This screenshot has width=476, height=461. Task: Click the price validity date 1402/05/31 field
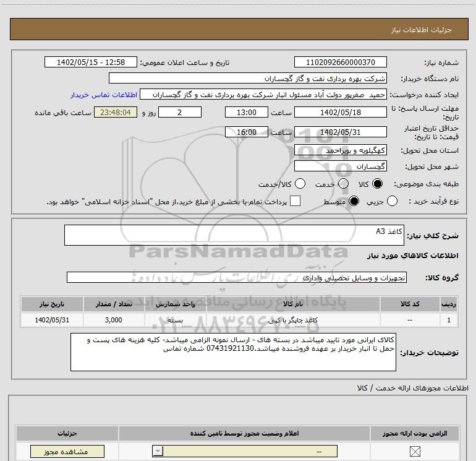(x=340, y=132)
